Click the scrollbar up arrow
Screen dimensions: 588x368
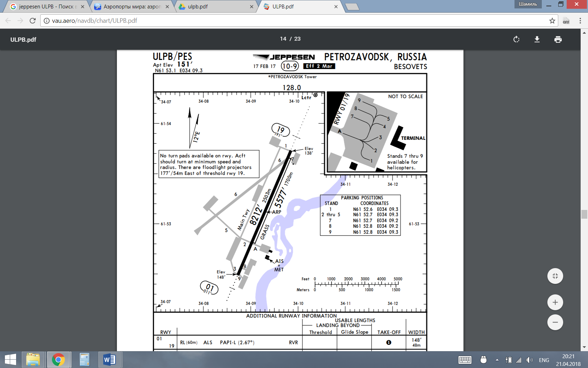pos(584,33)
